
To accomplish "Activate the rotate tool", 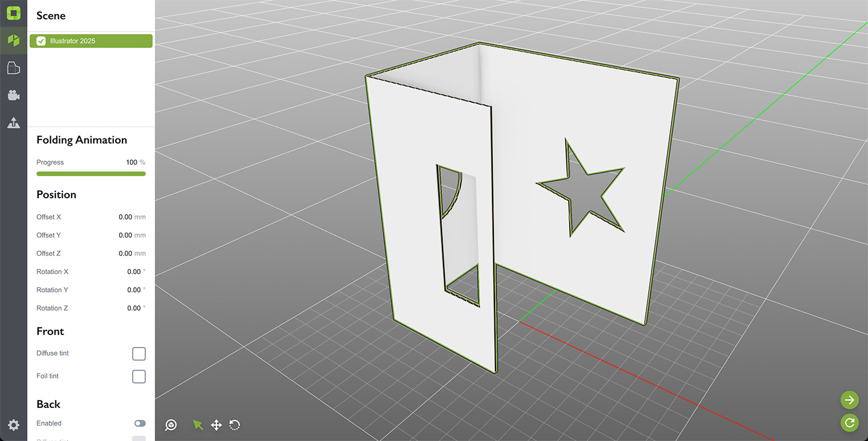I will click(235, 424).
